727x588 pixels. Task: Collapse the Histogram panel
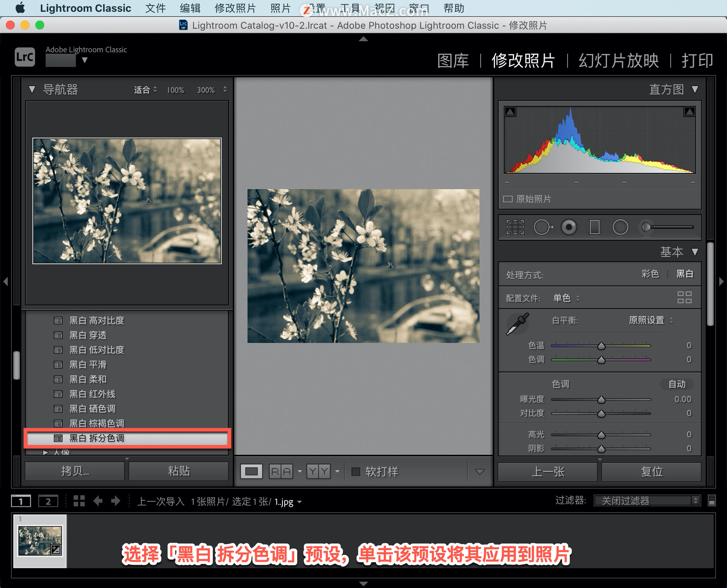(x=695, y=90)
